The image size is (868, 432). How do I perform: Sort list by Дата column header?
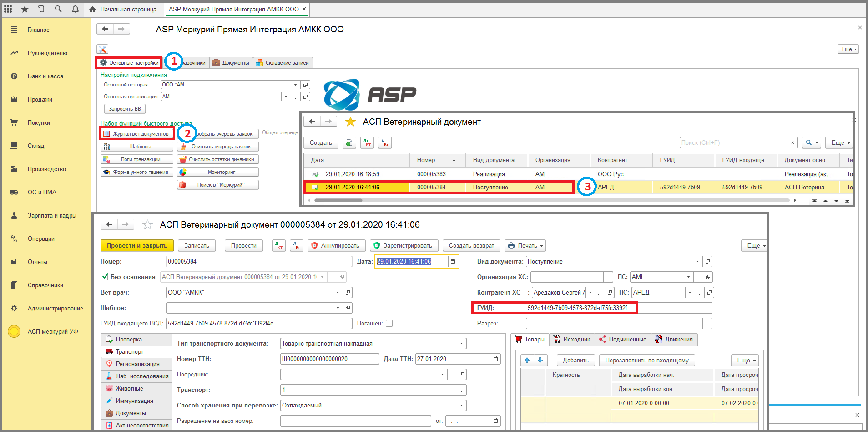[357, 160]
